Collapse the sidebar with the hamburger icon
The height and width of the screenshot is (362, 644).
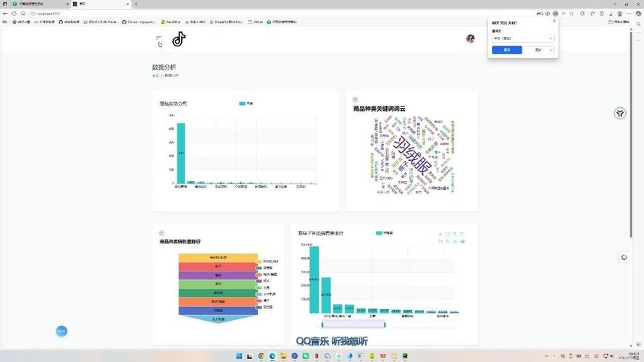(159, 38)
